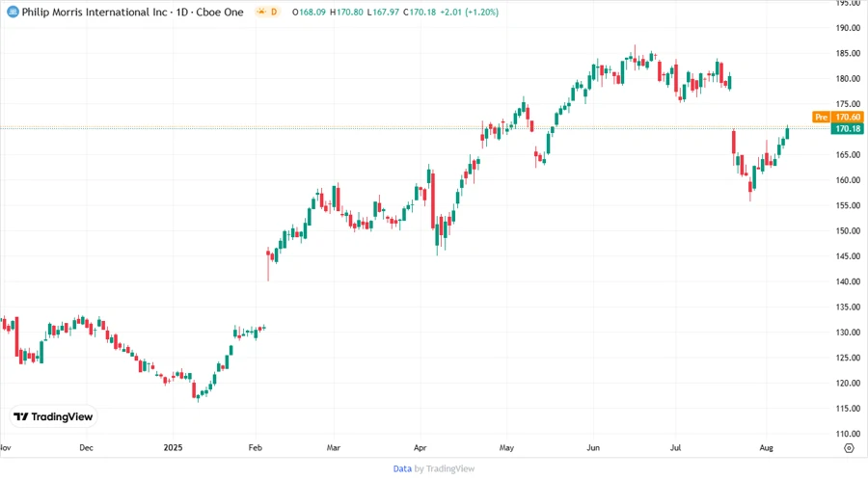Click the 150.00 price axis label
Viewport: 868px width, 480px height.
[x=848, y=230]
